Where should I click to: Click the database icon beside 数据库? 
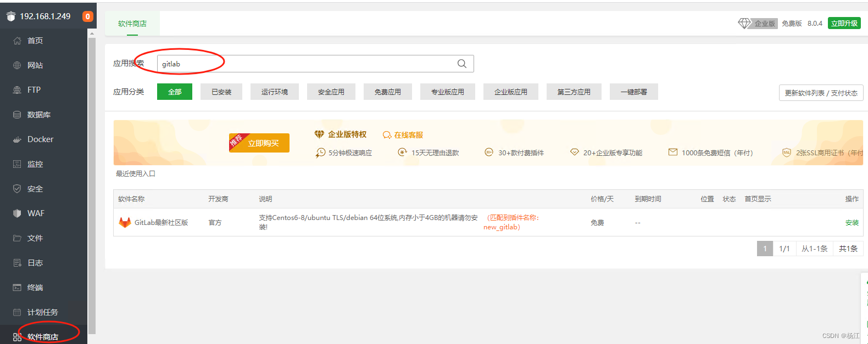coord(17,115)
